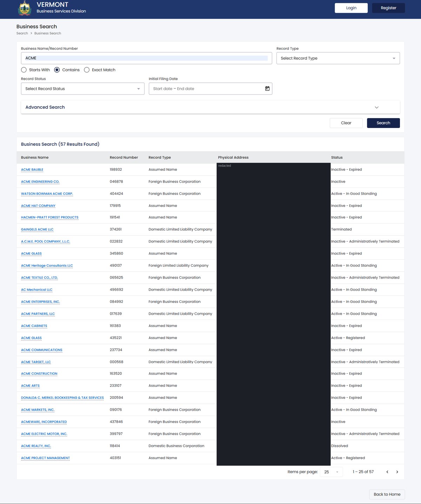The height and width of the screenshot is (504, 421).
Task: Sort by Business Name column header
Action: 35,157
